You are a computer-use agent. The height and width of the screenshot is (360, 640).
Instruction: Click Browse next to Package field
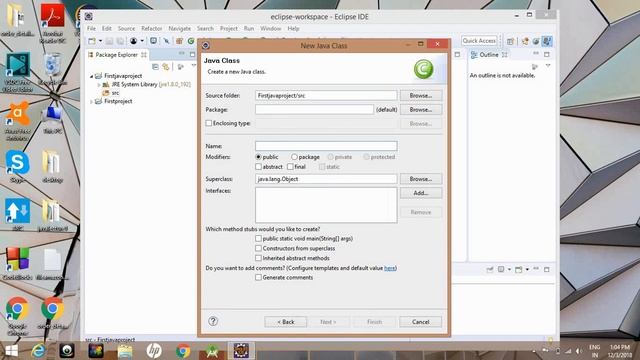click(x=421, y=110)
